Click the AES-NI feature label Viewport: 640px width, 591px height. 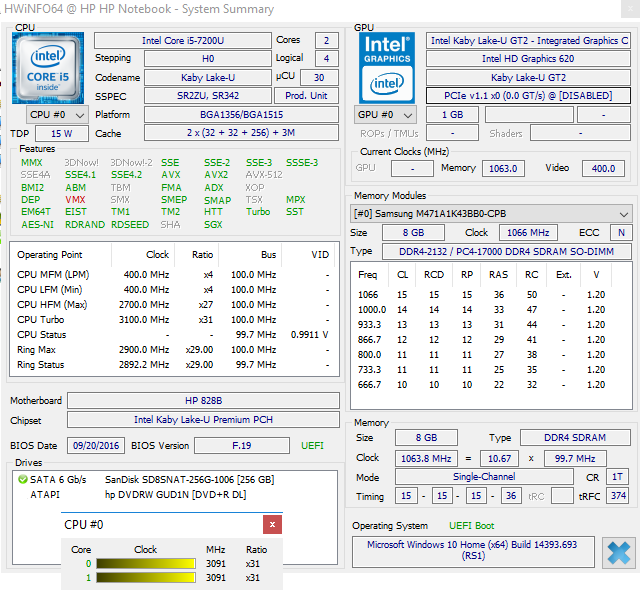[x=38, y=225]
